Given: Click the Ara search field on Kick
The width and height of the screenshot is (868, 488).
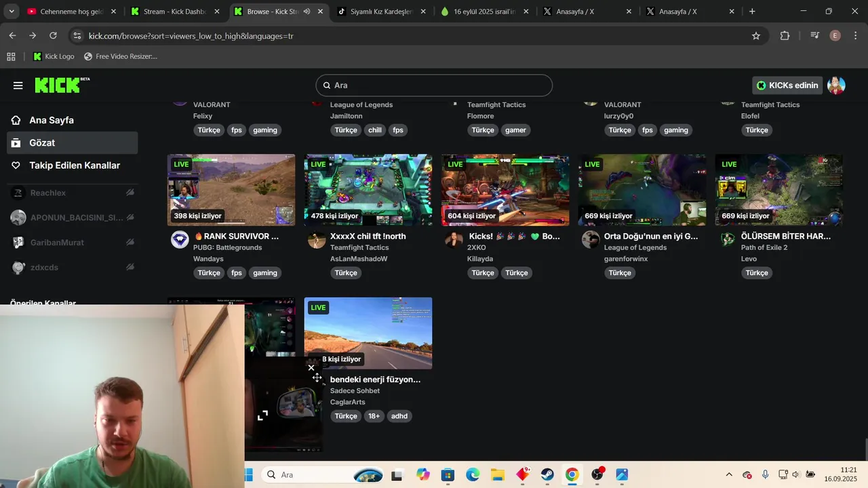Looking at the screenshot, I should coord(434,85).
